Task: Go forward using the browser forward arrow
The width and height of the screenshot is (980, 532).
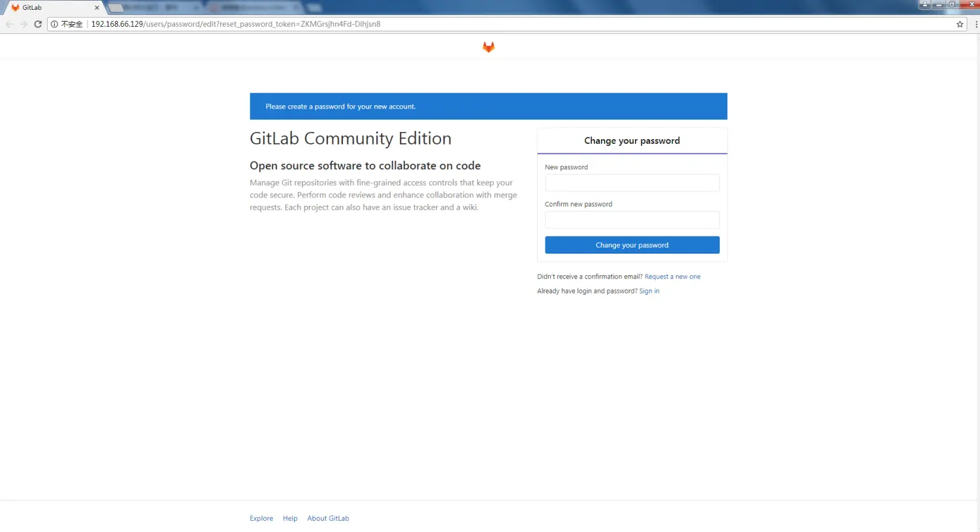Action: point(24,24)
